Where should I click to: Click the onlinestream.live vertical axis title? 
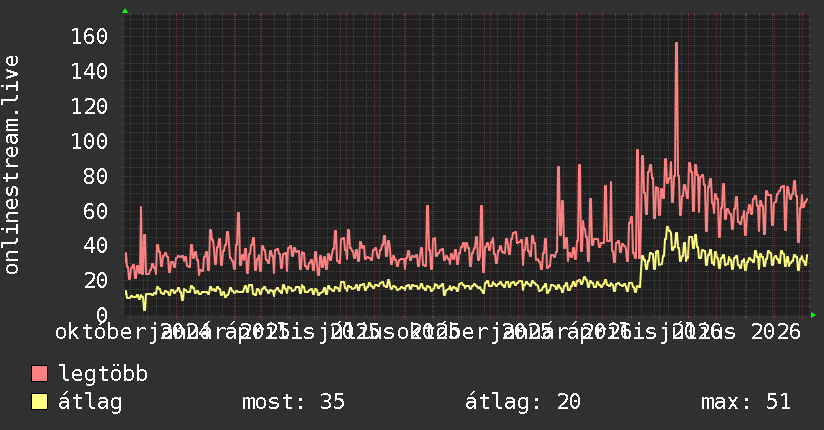coord(11,165)
